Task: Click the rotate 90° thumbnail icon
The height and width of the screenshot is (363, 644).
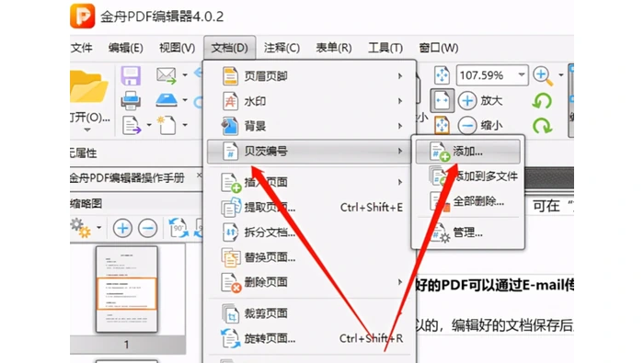Action: (178, 228)
